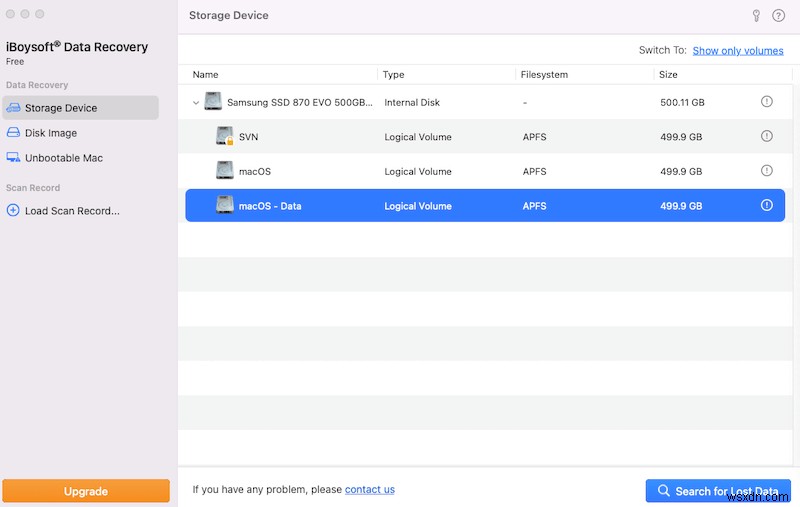Sort by Name column header

point(206,75)
